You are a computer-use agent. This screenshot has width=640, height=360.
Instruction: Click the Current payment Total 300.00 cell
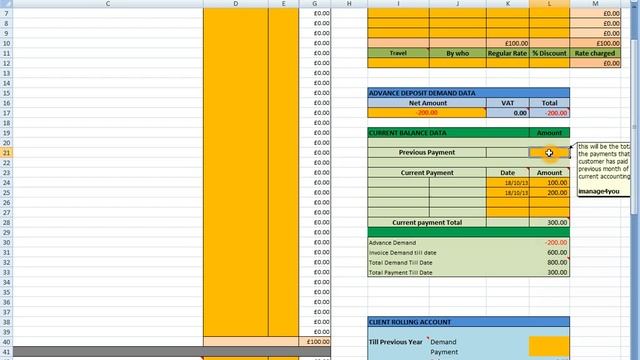pyautogui.click(x=549, y=222)
